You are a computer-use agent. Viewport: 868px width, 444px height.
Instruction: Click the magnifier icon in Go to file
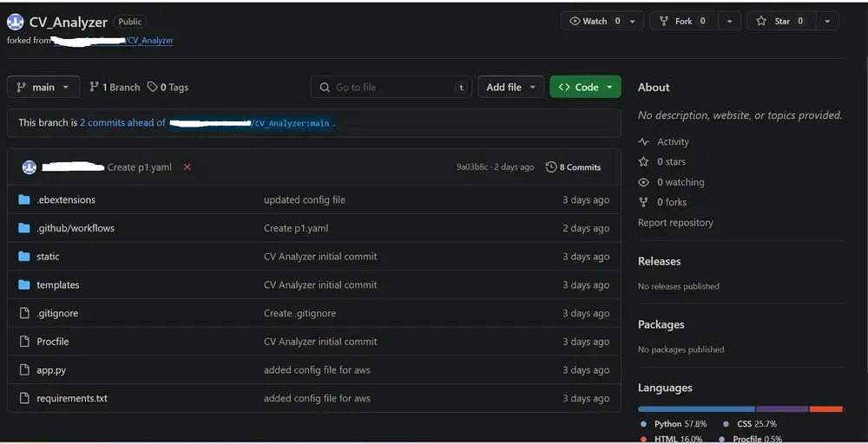click(x=325, y=88)
